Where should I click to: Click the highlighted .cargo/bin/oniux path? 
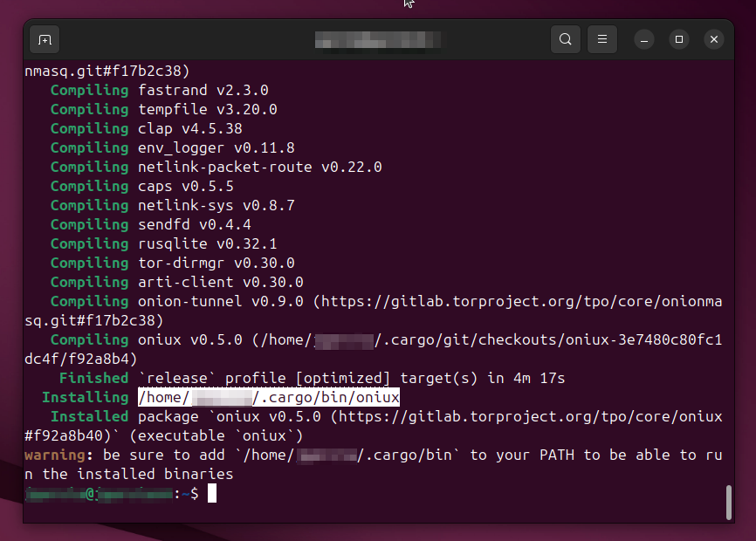click(269, 397)
